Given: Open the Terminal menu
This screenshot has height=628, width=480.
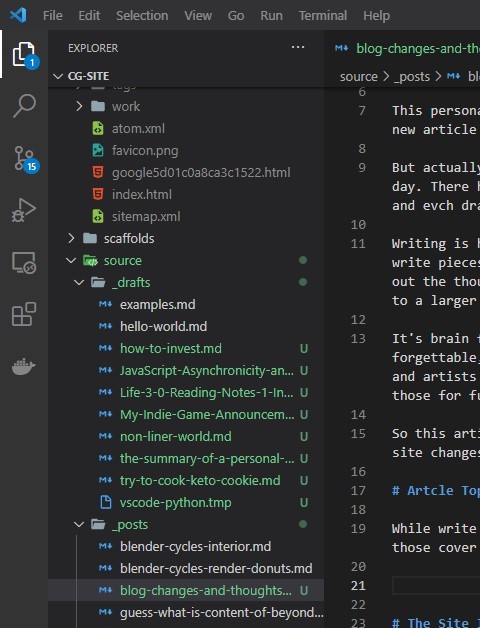Looking at the screenshot, I should tap(323, 15).
